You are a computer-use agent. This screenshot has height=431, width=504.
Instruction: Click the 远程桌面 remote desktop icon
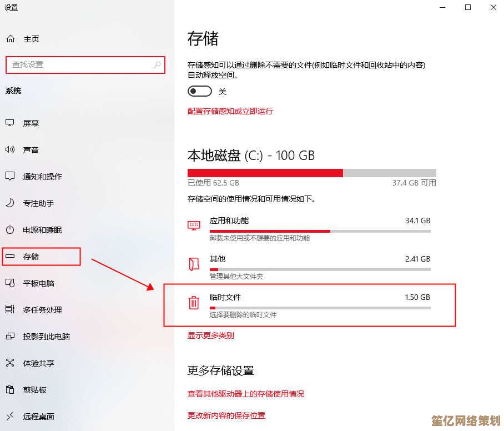click(x=10, y=416)
